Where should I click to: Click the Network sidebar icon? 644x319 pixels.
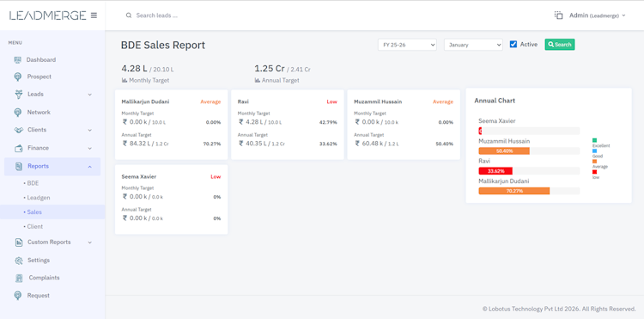point(18,113)
